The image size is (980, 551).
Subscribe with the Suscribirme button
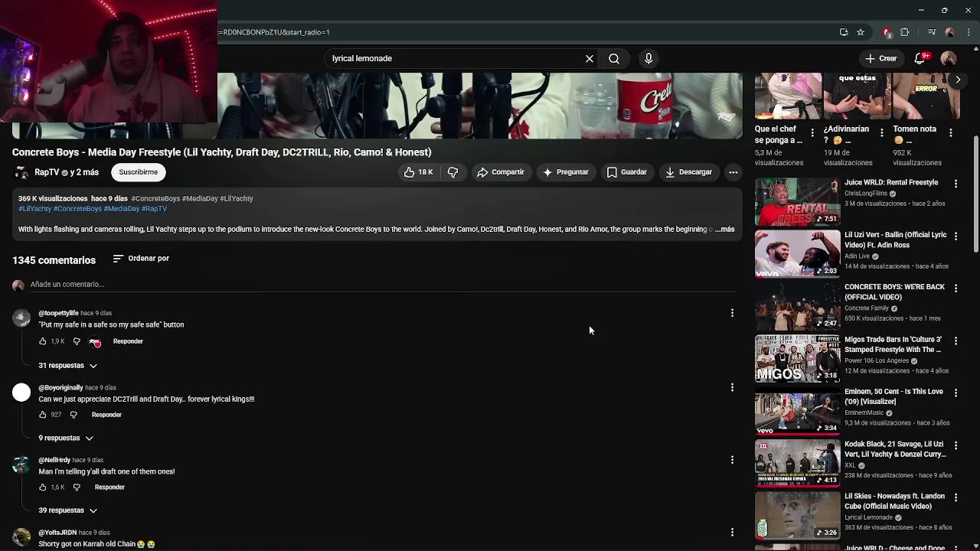coord(138,172)
